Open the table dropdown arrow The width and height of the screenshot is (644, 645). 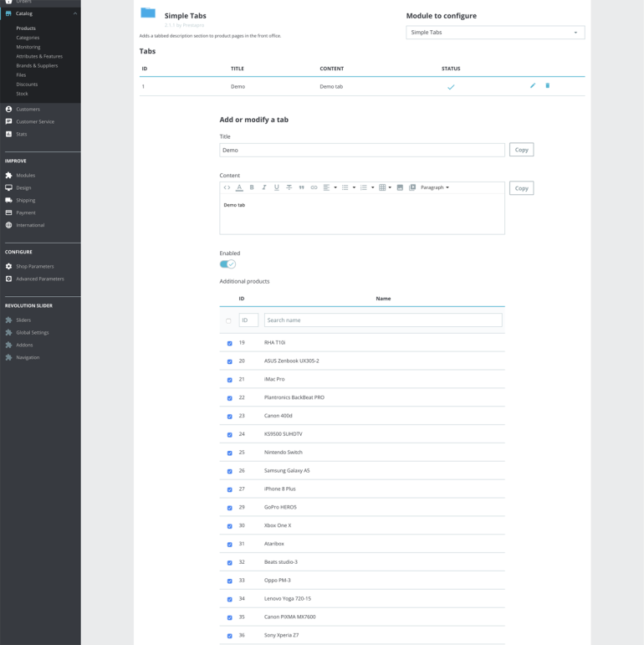pyautogui.click(x=390, y=187)
